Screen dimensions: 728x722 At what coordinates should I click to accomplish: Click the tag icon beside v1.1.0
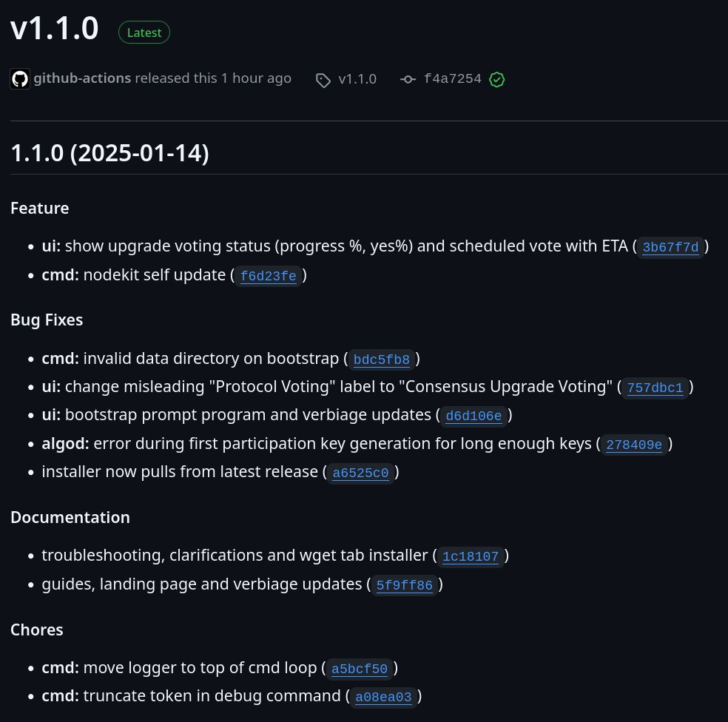point(323,80)
